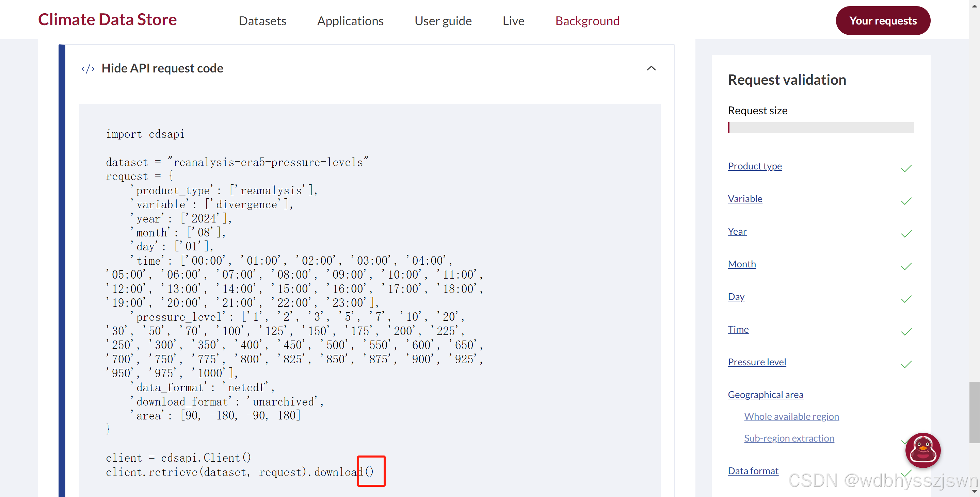The image size is (980, 497).
Task: Open the Datasets menu item
Action: 262,20
